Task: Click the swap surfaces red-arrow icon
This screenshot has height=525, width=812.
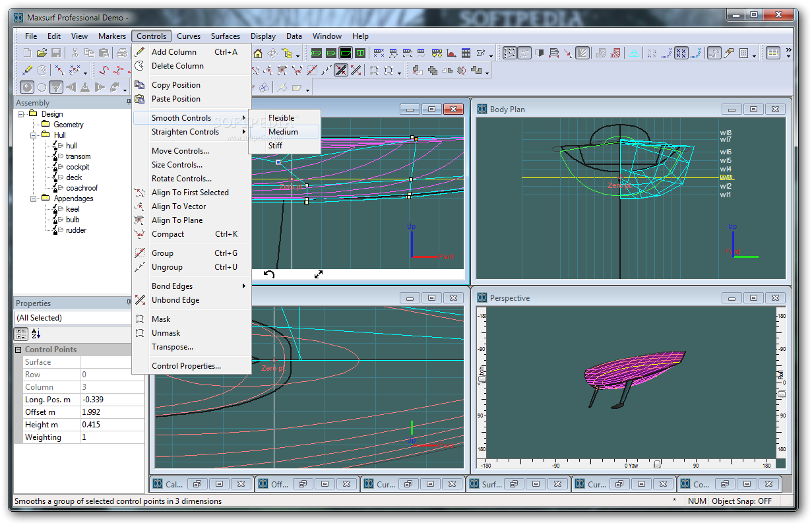Action: point(461,71)
